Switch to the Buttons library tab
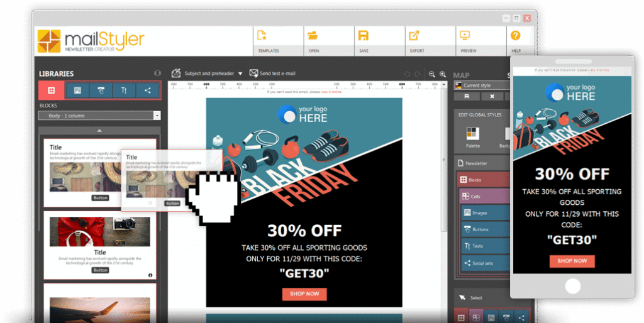This screenshot has height=323, width=644. pos(101,90)
